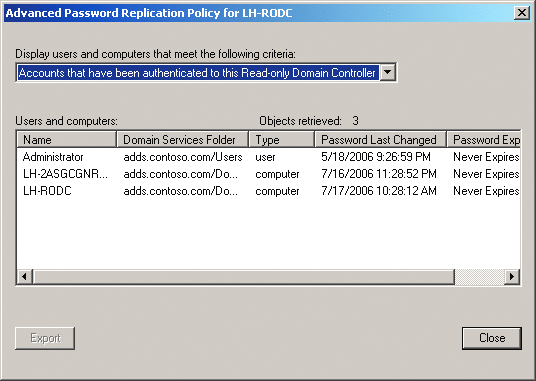
Task: Select the LH-2ASGCGNR computer row
Action: [x=268, y=174]
